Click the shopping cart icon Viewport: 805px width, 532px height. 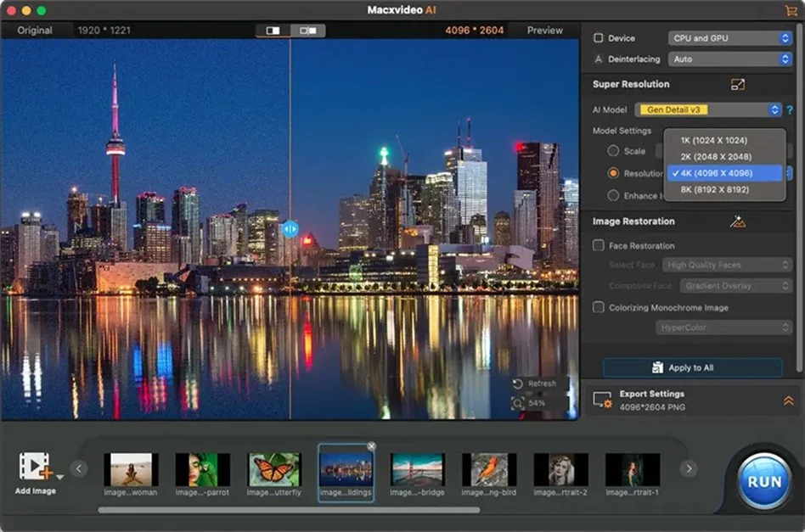tap(791, 10)
